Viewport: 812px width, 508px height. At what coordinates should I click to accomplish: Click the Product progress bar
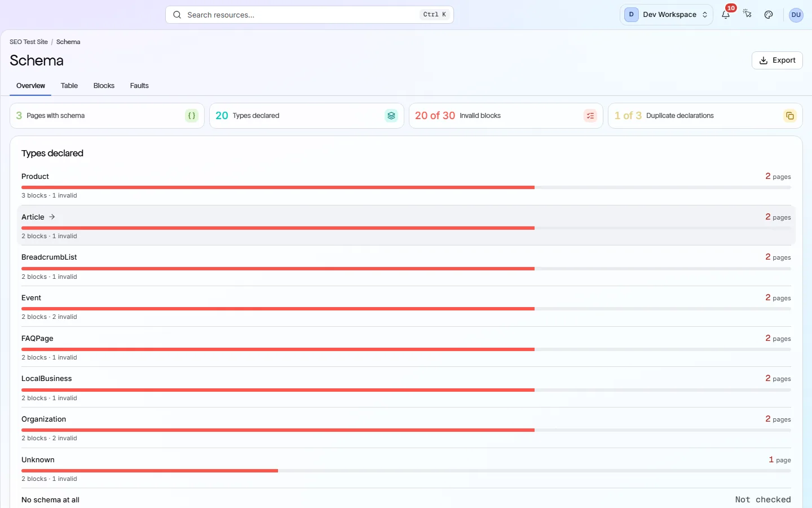pos(406,187)
